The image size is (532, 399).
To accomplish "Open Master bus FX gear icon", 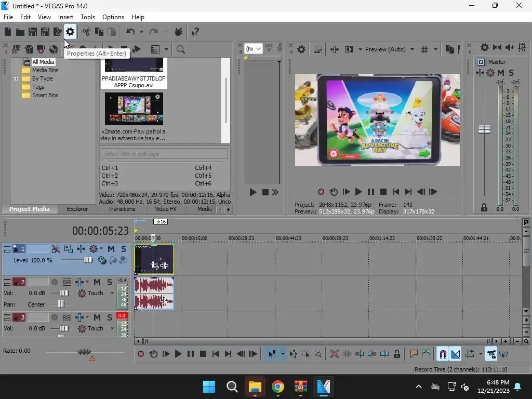I will [x=490, y=73].
